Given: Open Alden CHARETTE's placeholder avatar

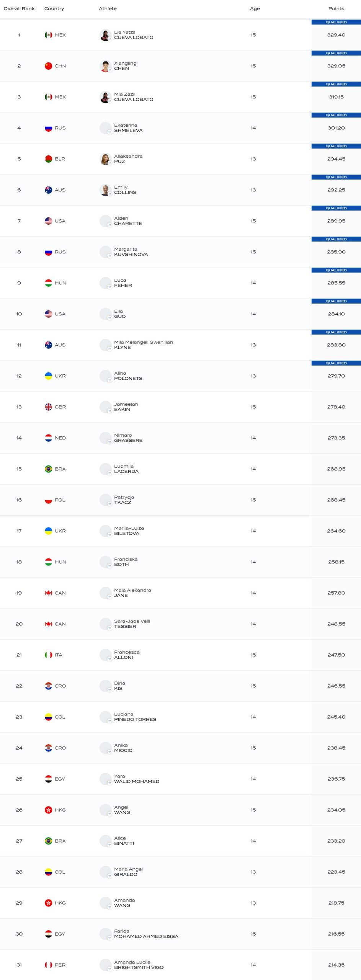Looking at the screenshot, I should click(105, 221).
